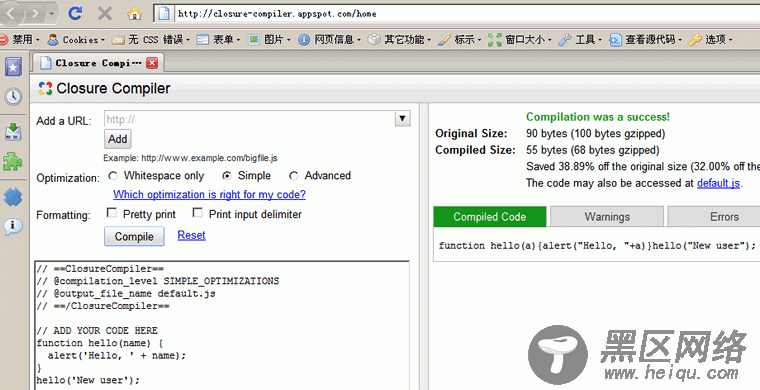The width and height of the screenshot is (760, 390).
Task: Enable the Pretty print checkbox
Action: click(111, 213)
